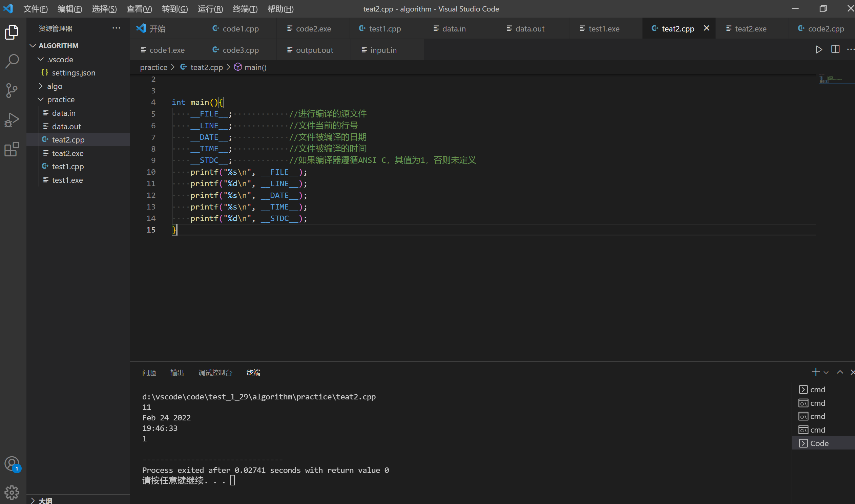This screenshot has height=504, width=855.
Task: Switch to the 开始 welcome tab
Action: (x=167, y=28)
